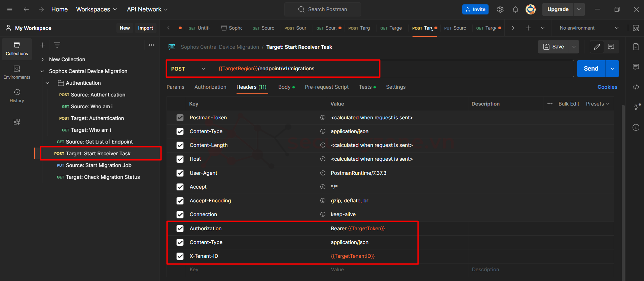Screen dimensions: 644x281
Task: Open headers three-dot options menu
Action: [x=550, y=104]
